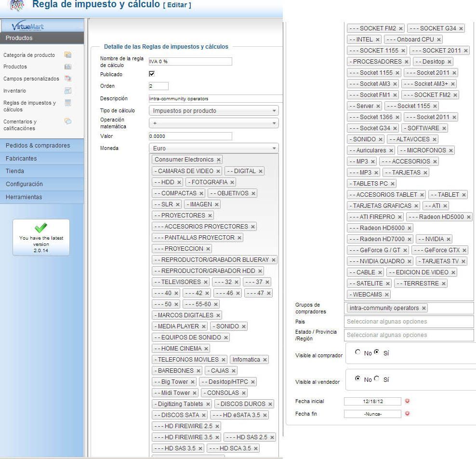Remove the NVIDIA category tag
476x459 pixels.
449,239
